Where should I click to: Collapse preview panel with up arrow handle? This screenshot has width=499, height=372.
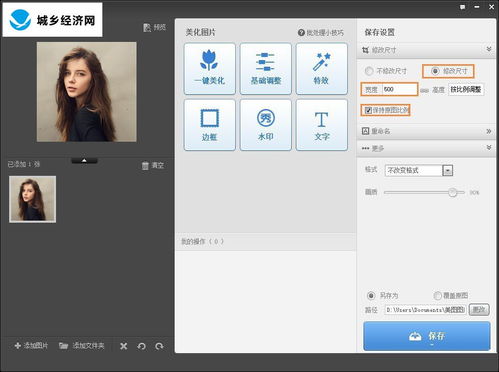pyautogui.click(x=84, y=160)
